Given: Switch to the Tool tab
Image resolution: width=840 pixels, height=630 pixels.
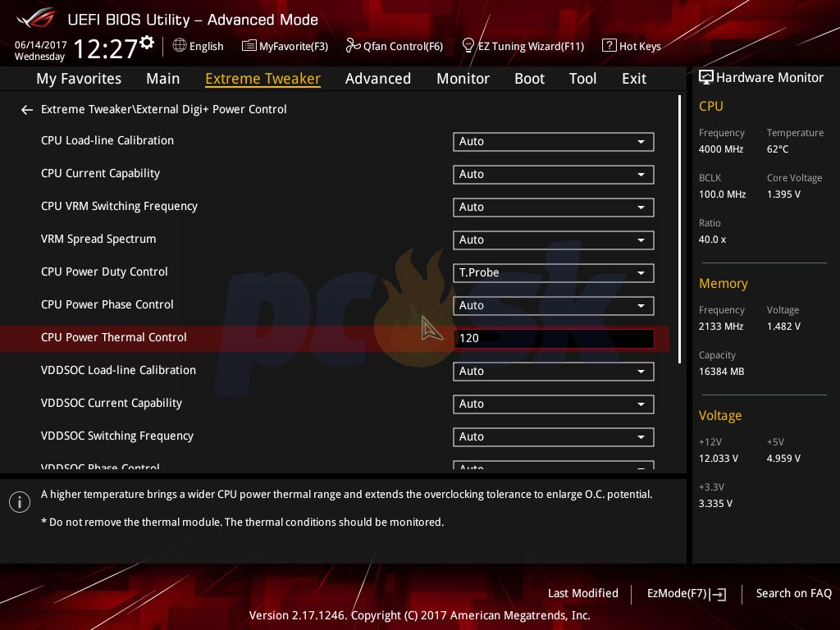Looking at the screenshot, I should pos(583,79).
